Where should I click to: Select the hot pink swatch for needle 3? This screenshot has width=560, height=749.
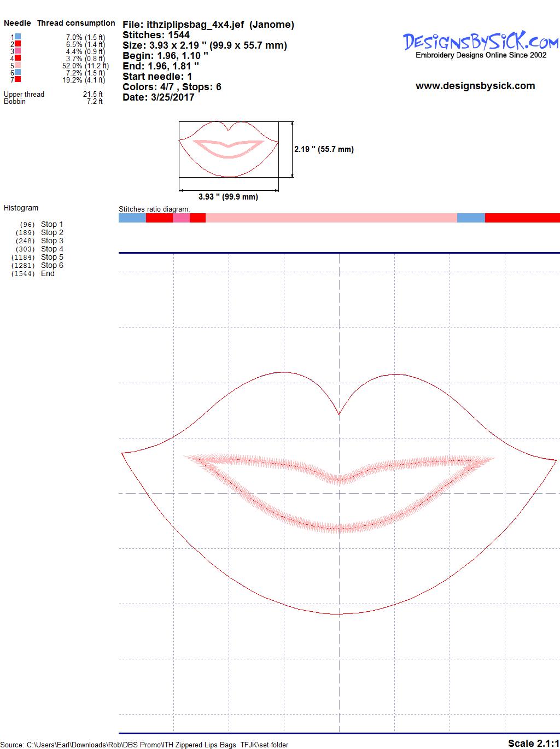(x=18, y=51)
